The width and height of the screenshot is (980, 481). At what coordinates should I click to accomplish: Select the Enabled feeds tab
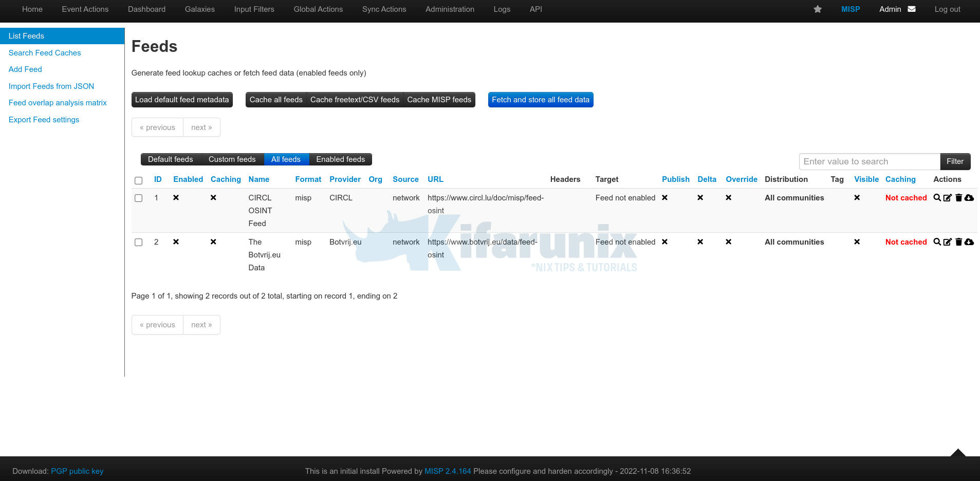point(341,159)
